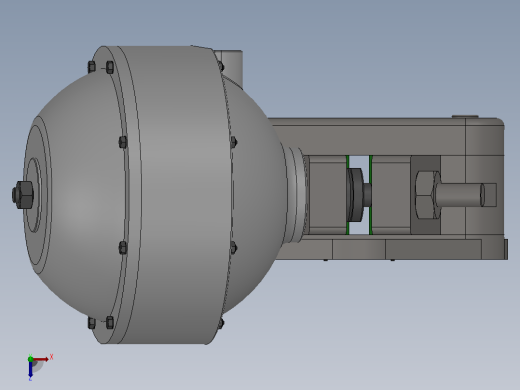Select the red X axis arrow of triad

pos(41,359)
